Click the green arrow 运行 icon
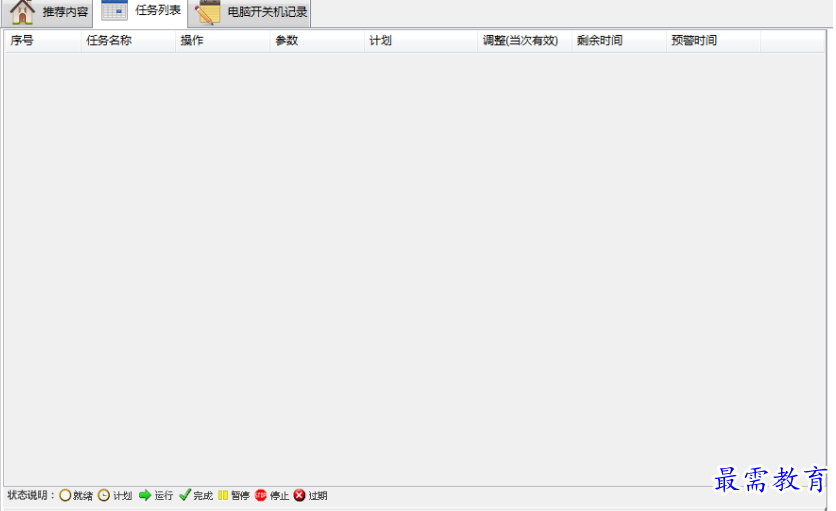The width and height of the screenshot is (836, 511). point(144,496)
